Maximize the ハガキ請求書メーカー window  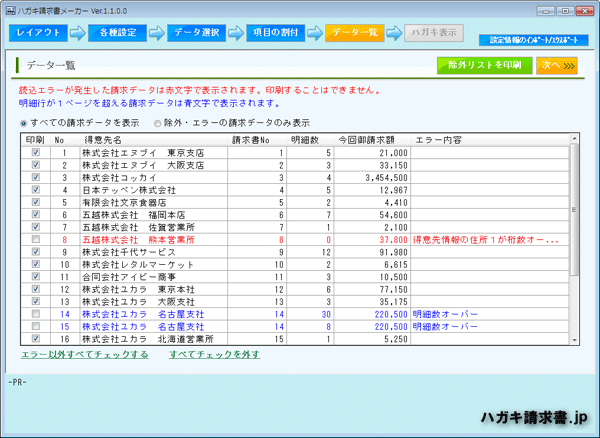click(x=565, y=11)
